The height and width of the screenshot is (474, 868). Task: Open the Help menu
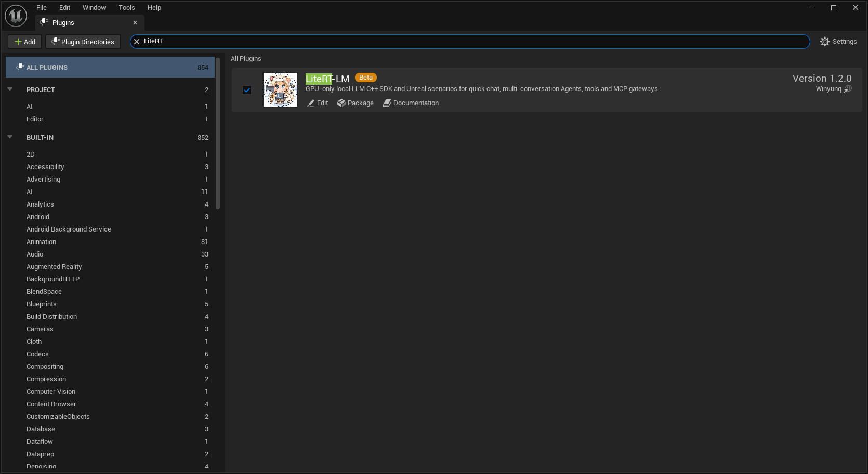pos(154,8)
